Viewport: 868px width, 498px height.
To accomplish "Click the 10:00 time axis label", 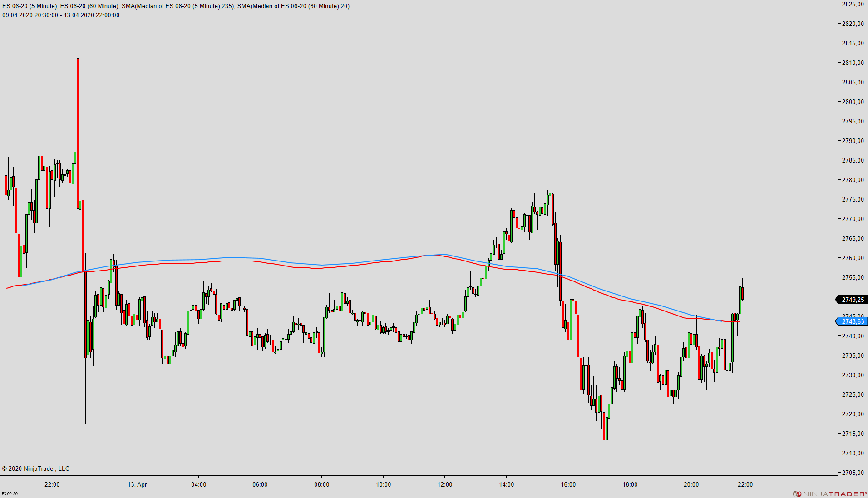I will pyautogui.click(x=384, y=484).
